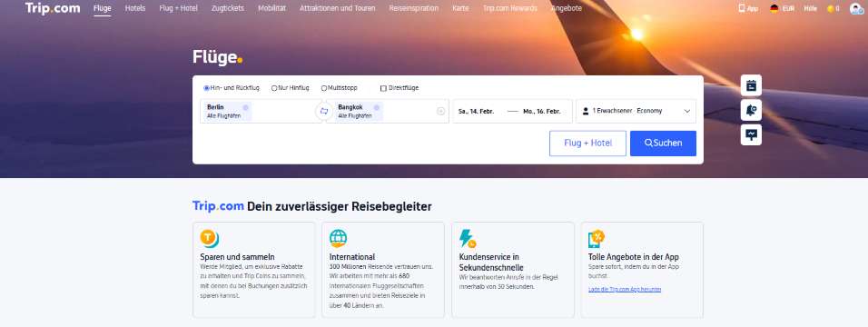Open the price alert bell icon
The height and width of the screenshot is (327, 868).
click(x=751, y=110)
